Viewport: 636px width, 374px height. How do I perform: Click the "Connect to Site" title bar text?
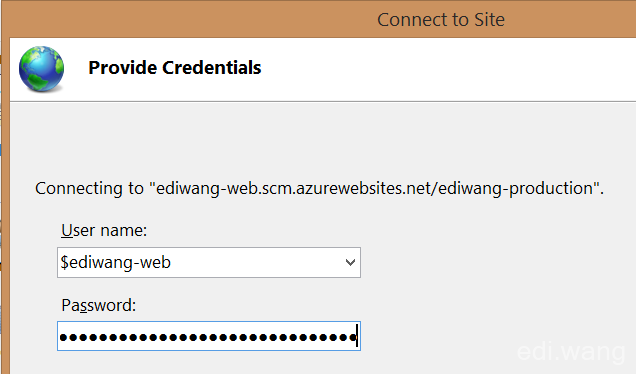coord(441,19)
